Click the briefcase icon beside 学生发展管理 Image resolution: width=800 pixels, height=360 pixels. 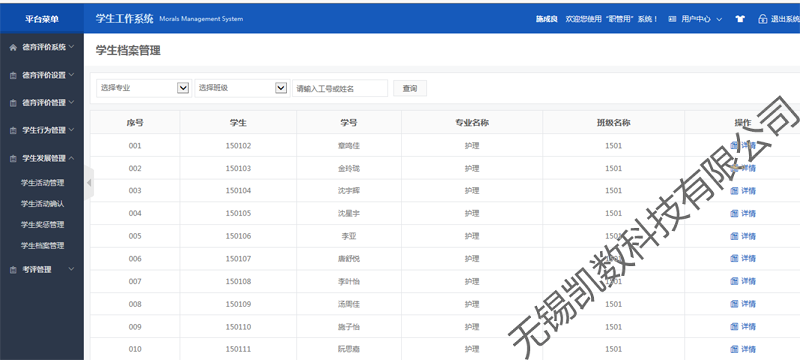coord(13,159)
